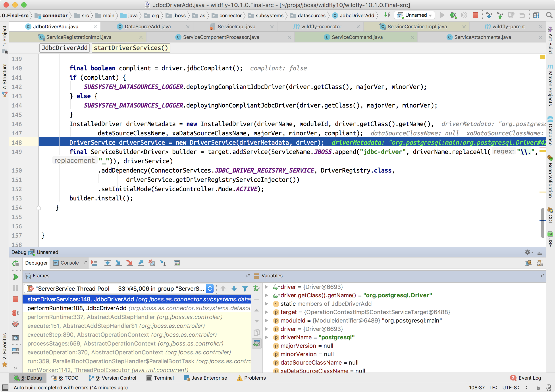555x392 pixels.
Task: Open the Unnamed run configuration dropdown
Action: [x=414, y=15]
